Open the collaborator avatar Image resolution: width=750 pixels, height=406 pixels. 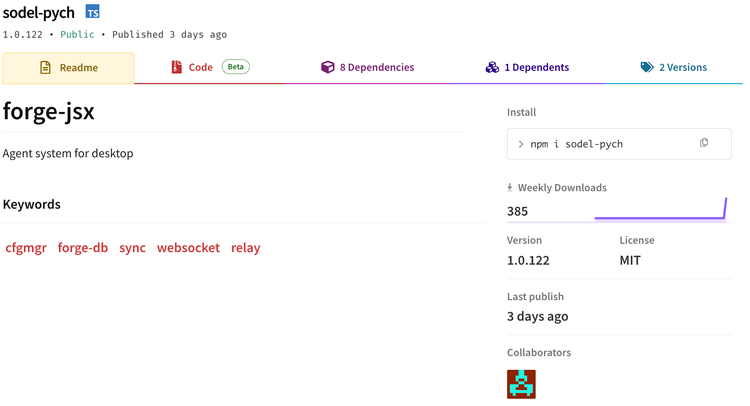click(x=521, y=384)
